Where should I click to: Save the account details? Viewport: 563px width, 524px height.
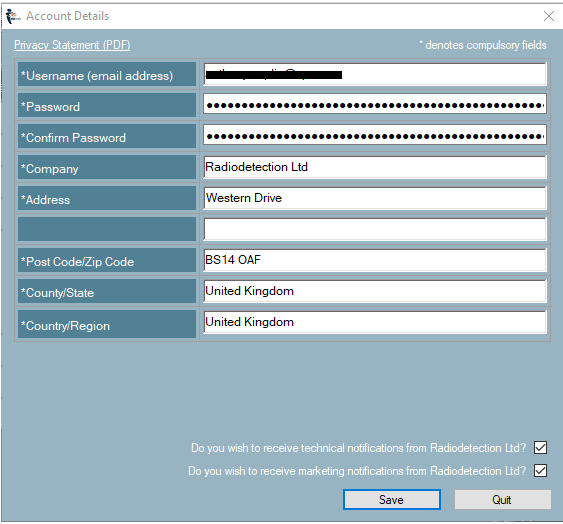click(392, 500)
